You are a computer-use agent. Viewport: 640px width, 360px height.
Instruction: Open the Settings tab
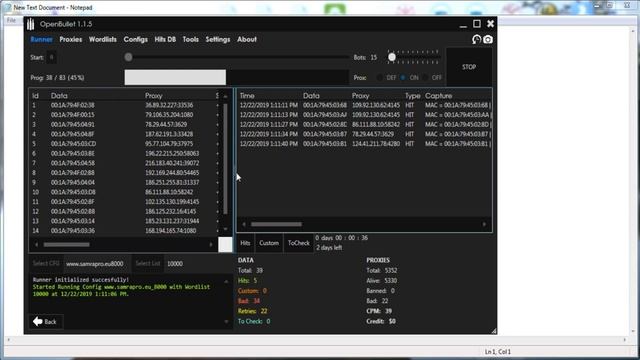218,40
